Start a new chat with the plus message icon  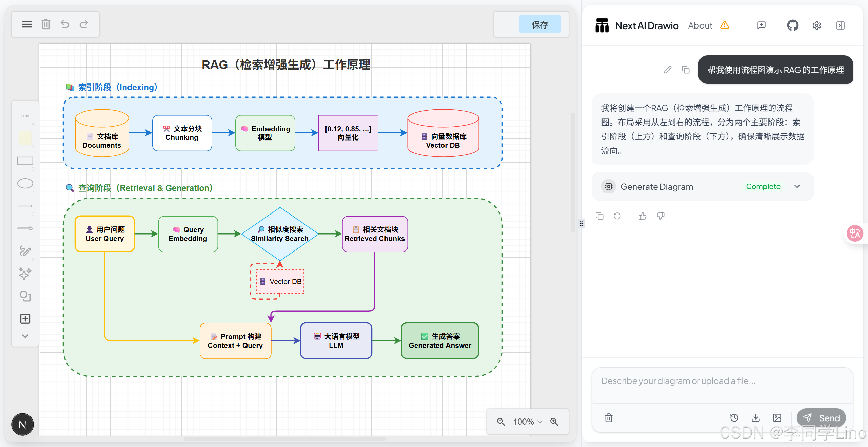click(762, 25)
